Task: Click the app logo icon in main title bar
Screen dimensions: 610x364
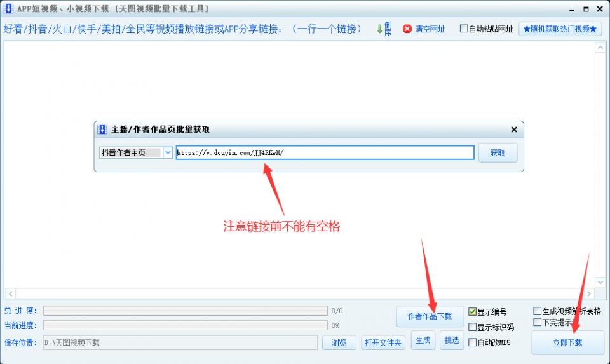Action: 8,8
